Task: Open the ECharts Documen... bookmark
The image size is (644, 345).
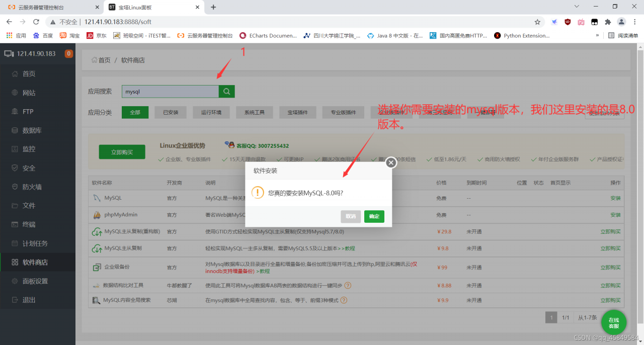Action: click(268, 36)
